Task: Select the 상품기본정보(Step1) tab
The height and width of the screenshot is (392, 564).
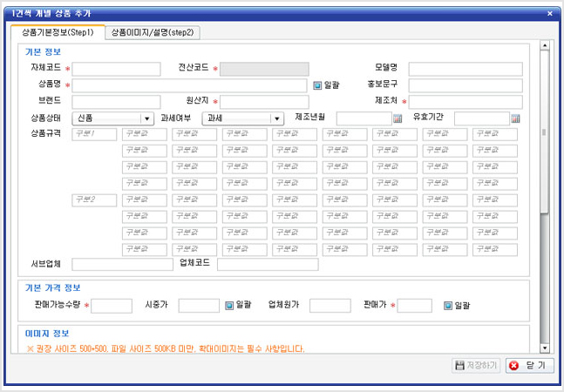Action: coord(57,32)
